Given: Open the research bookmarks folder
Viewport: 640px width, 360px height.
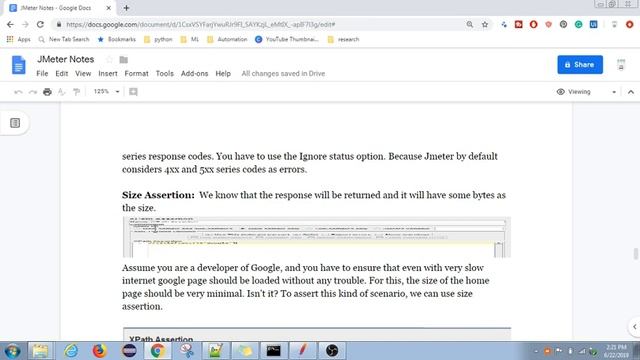Looking at the screenshot, I should click(344, 40).
